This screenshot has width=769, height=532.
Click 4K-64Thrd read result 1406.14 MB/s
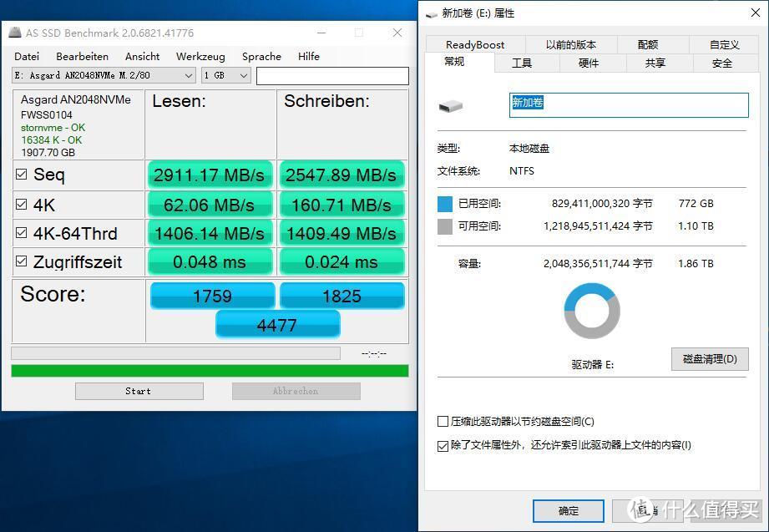click(210, 233)
